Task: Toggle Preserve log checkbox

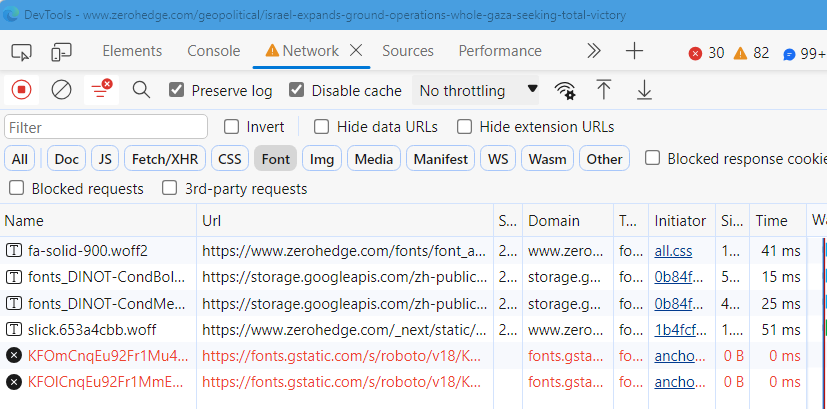Action: 176,90
